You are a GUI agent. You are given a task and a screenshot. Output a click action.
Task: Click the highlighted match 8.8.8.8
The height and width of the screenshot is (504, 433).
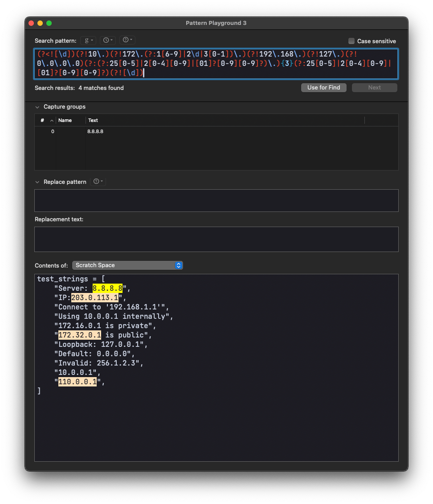107,289
